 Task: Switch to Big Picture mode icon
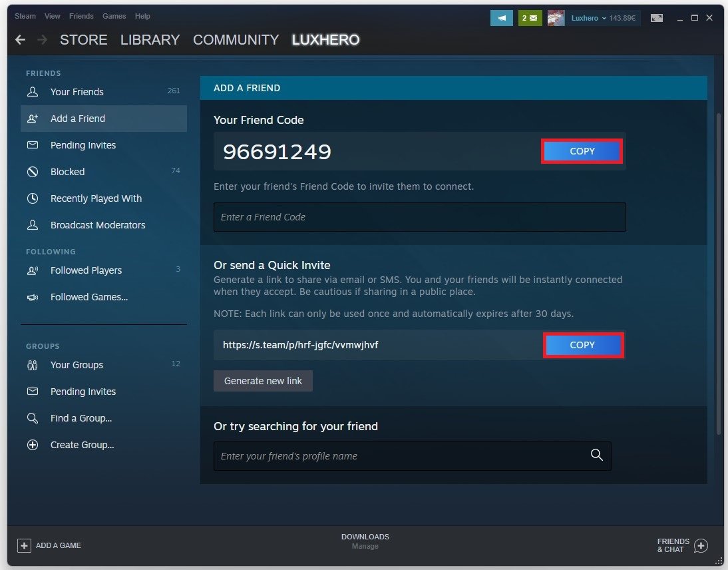point(657,18)
